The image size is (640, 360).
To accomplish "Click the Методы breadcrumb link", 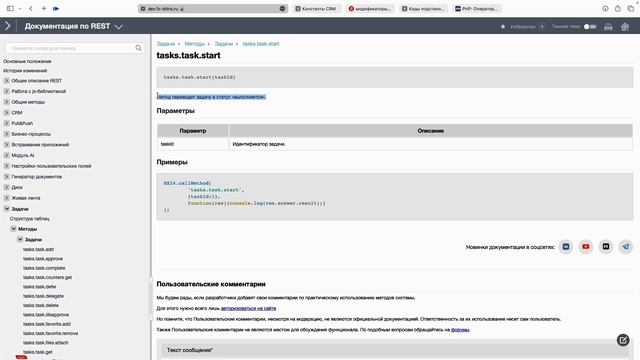I will [194, 44].
